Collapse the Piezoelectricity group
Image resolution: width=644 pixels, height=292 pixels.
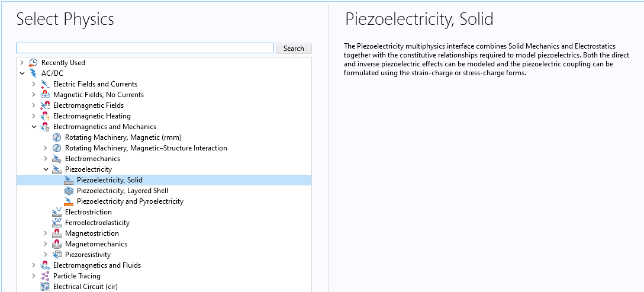[x=46, y=169]
